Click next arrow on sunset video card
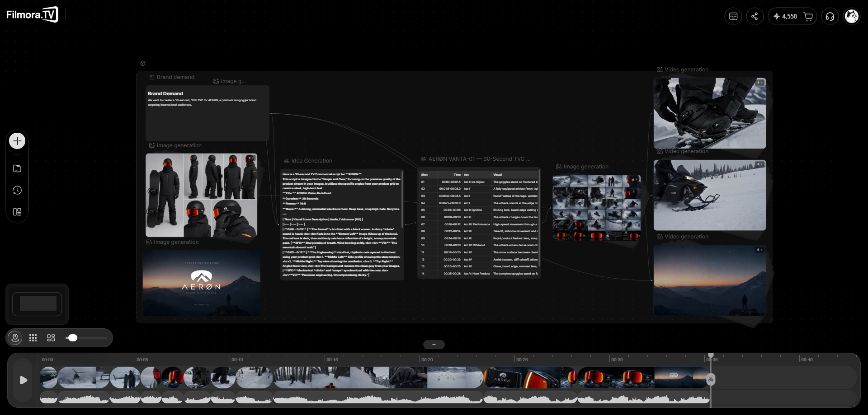The width and height of the screenshot is (868, 415). click(761, 250)
